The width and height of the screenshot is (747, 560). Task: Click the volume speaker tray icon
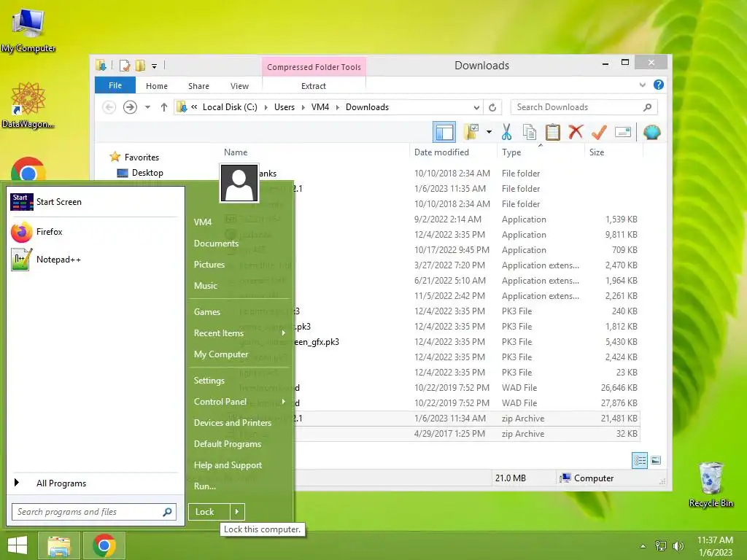coord(678,546)
